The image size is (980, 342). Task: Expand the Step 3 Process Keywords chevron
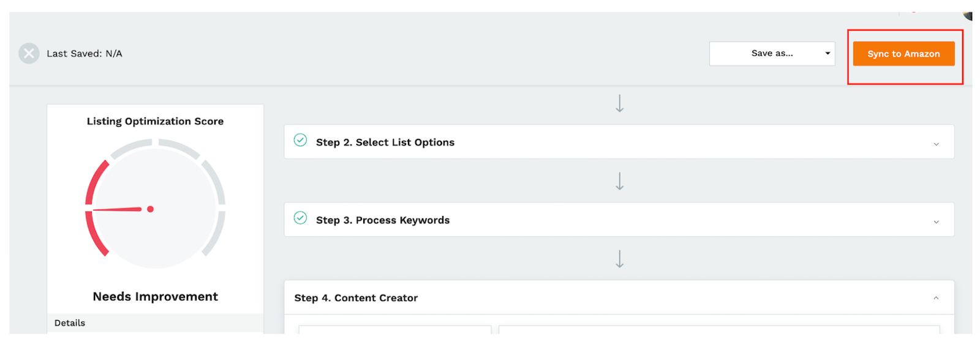pyautogui.click(x=936, y=221)
